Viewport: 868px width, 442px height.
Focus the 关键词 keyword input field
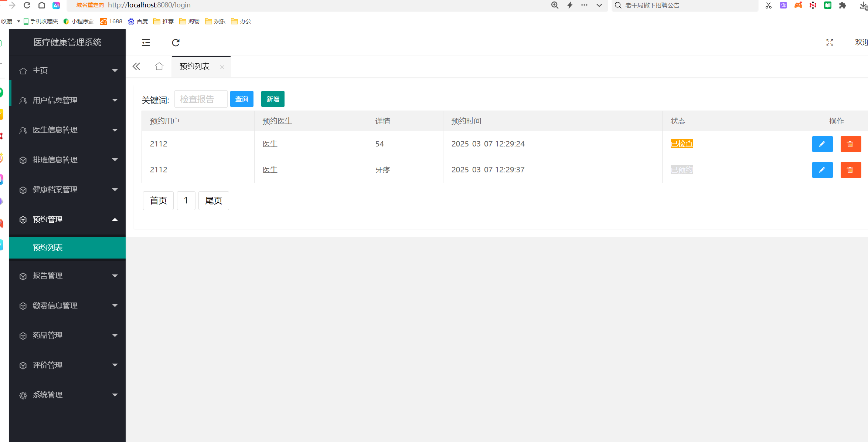coord(201,99)
